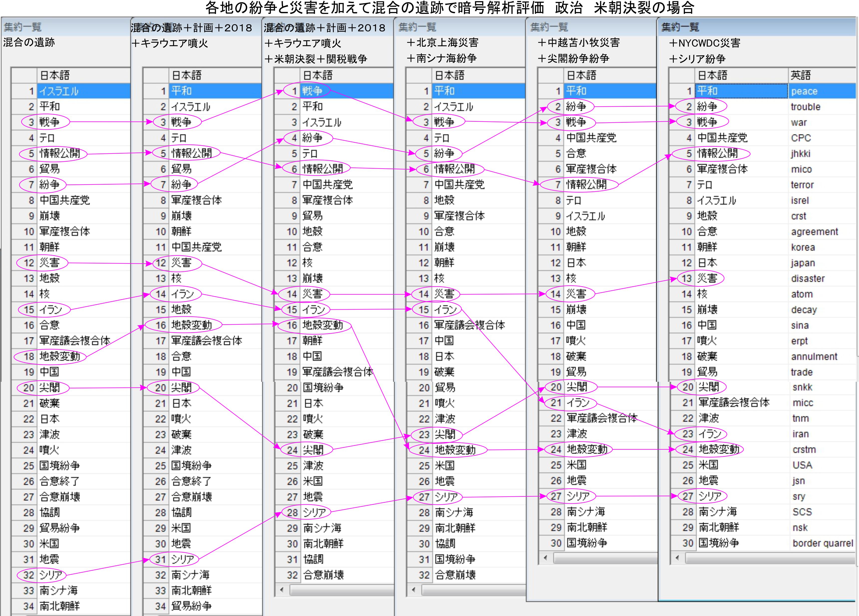Viewport: 859px width, 616px height.
Task: Click scroll-left arrow under the 米朝決裂+関税戦争 table
Action: (x=281, y=590)
